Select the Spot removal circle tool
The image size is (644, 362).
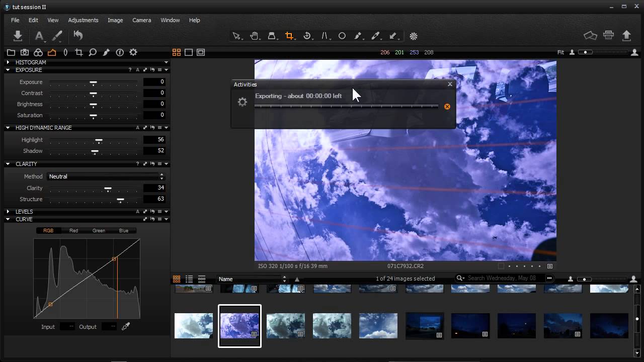click(342, 36)
